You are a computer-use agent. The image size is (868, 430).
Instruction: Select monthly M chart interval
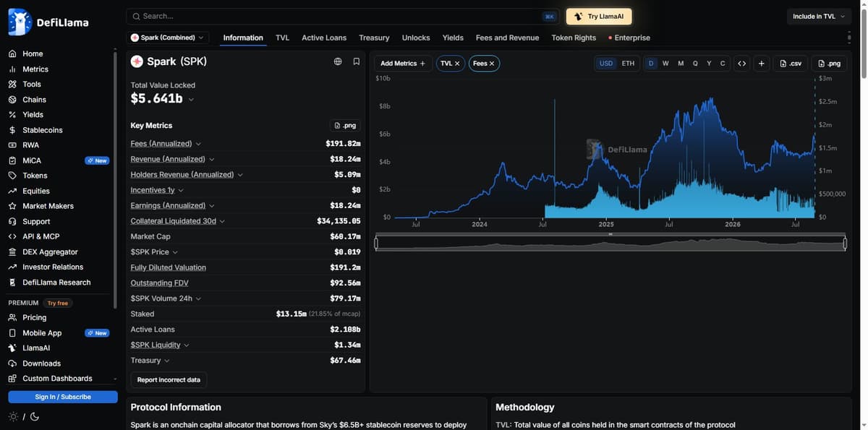coord(681,64)
